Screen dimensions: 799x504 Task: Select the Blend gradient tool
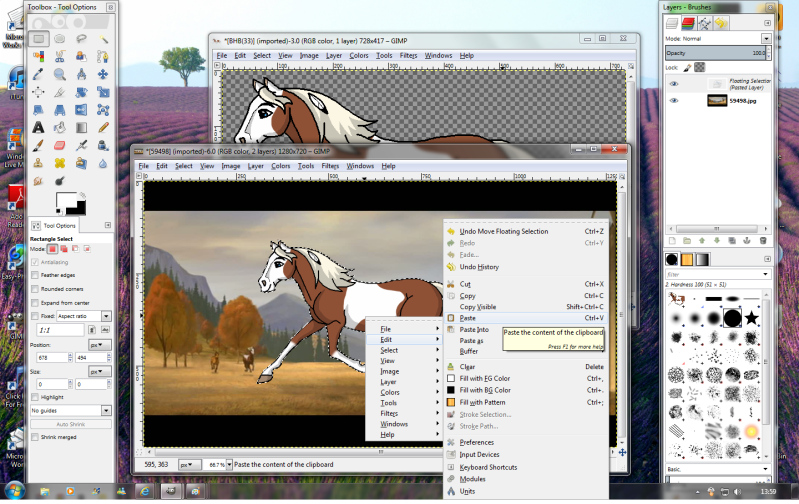point(81,127)
